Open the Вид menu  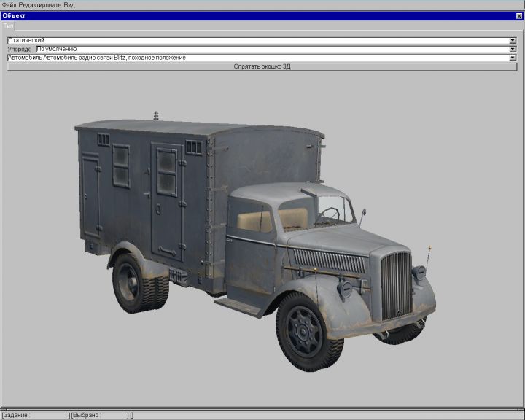coord(69,4)
